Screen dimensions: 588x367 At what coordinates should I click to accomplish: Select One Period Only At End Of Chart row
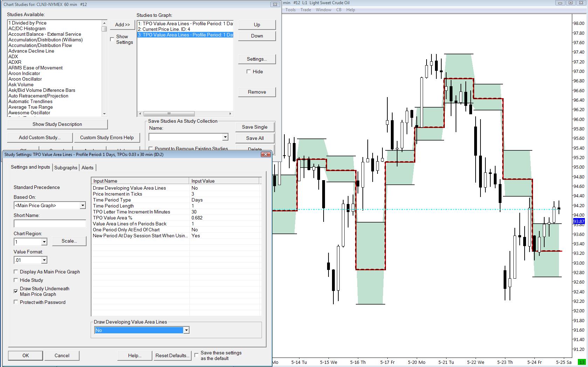click(x=176, y=230)
